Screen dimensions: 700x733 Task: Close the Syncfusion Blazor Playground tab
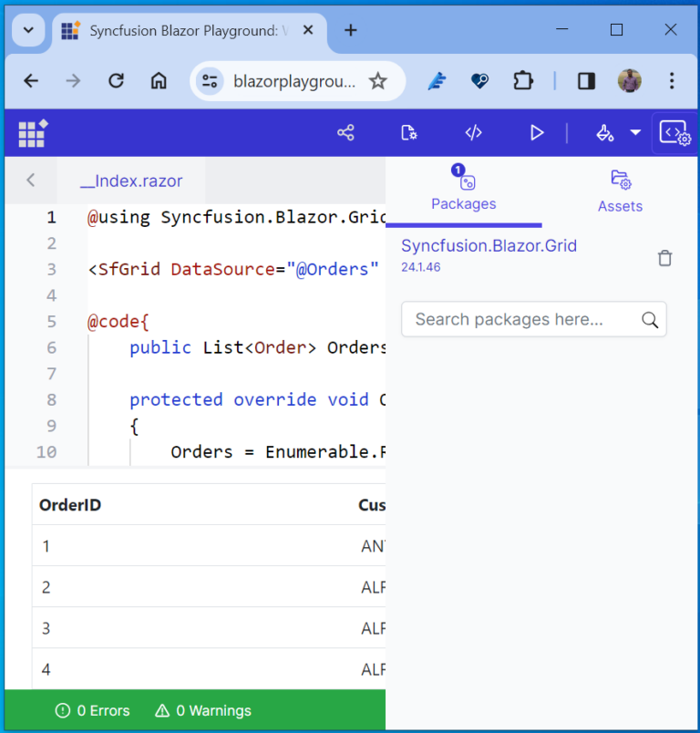pyautogui.click(x=308, y=30)
